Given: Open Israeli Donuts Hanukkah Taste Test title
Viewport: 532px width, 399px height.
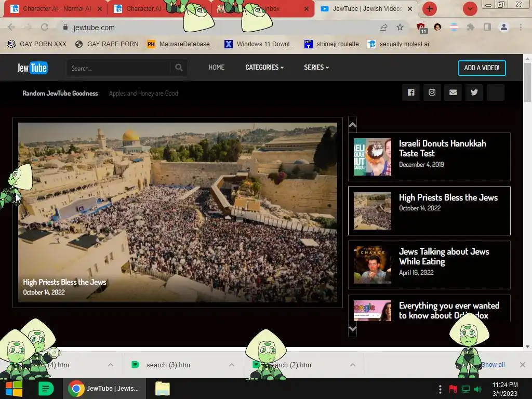Looking at the screenshot, I should click(443, 148).
